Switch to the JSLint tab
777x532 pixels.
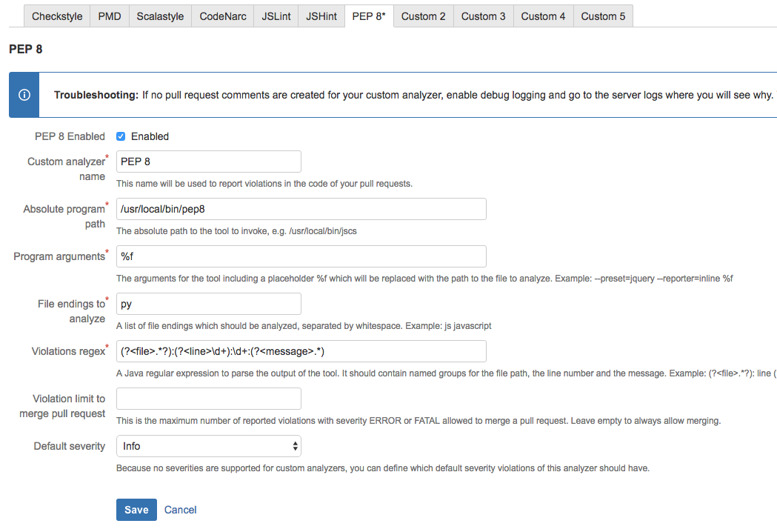(x=276, y=16)
